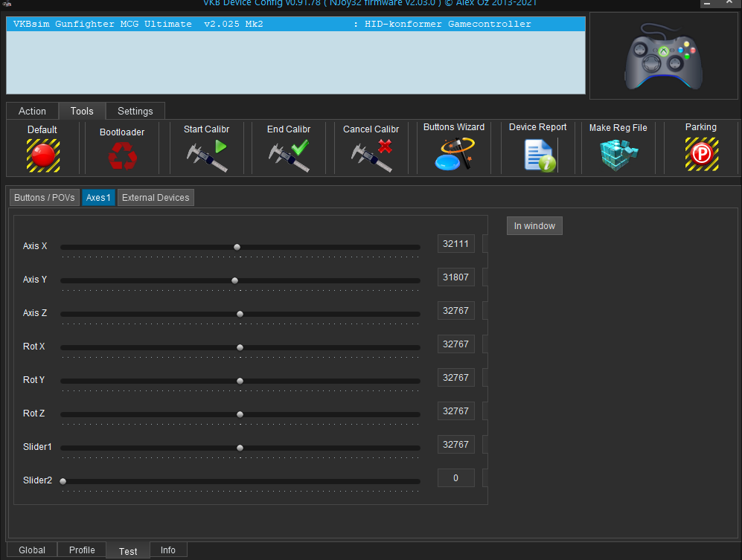742x560 pixels.
Task: Select the VKBsim Gunfighter MCG Ultimate device row
Action: point(295,24)
